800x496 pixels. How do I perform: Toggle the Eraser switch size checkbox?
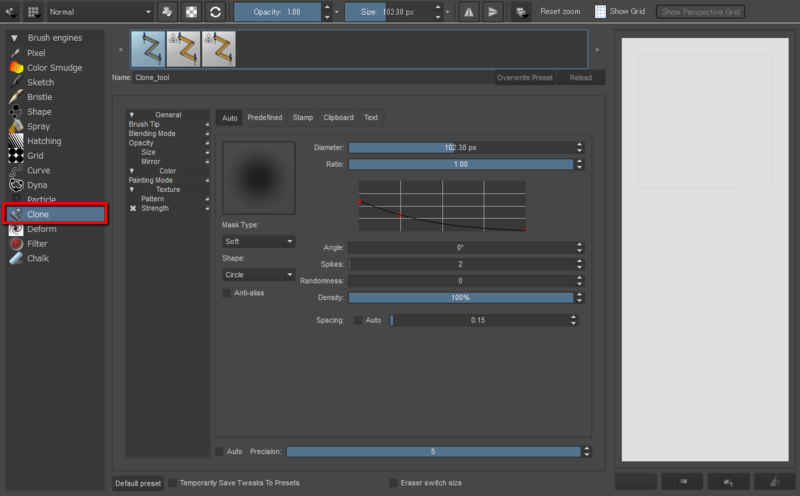point(393,483)
